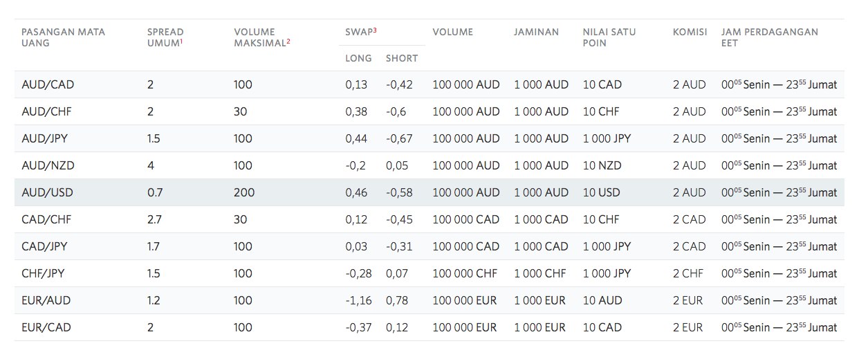Image resolution: width=868 pixels, height=348 pixels.
Task: Click the Nilai Satu Poin header
Action: (x=609, y=37)
